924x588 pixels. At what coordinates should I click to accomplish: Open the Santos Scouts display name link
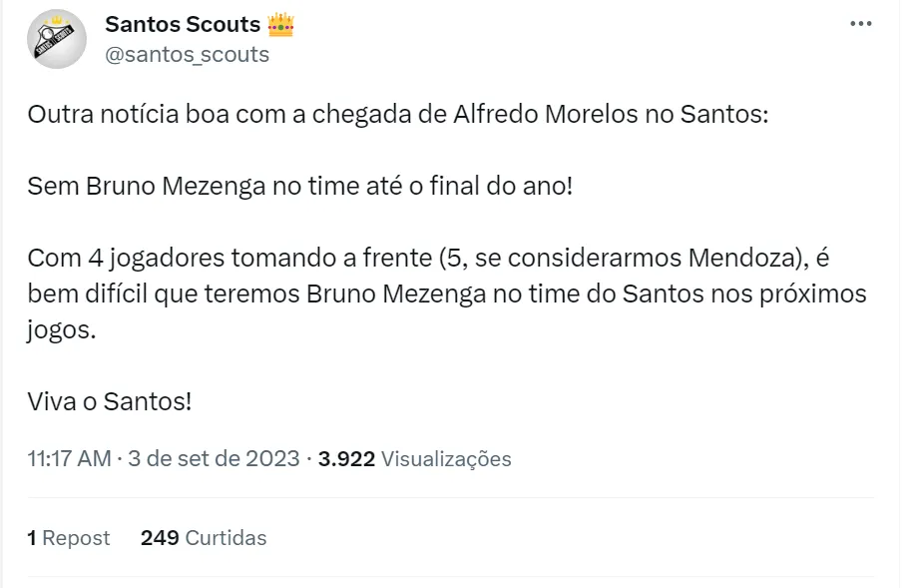(x=183, y=24)
